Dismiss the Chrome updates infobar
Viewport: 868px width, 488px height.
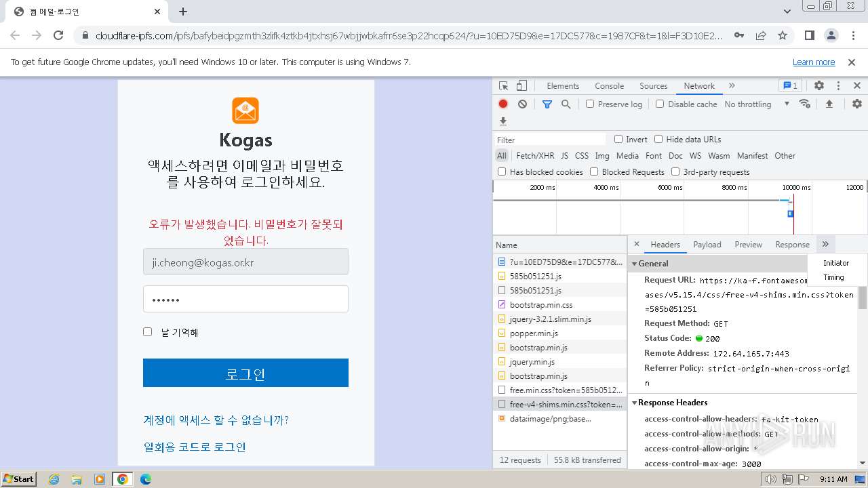[x=852, y=62]
